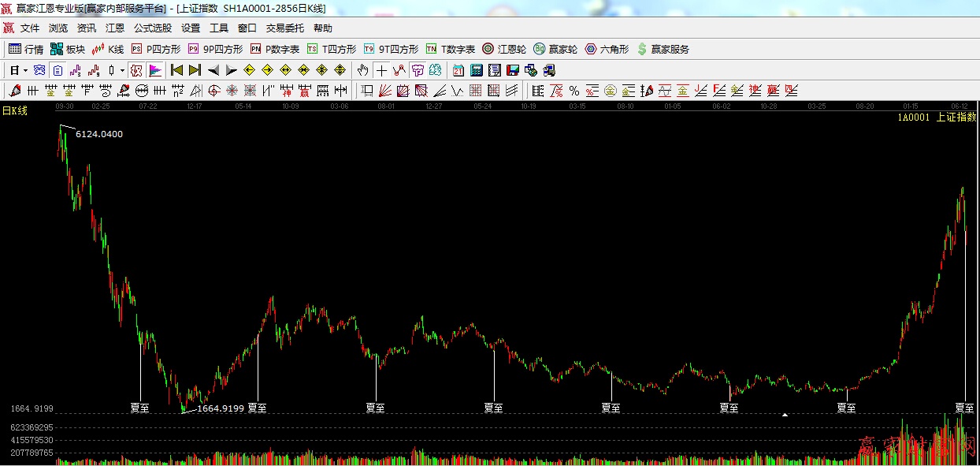Click the 赢家服务 button
The width and height of the screenshot is (980, 466).
click(663, 49)
